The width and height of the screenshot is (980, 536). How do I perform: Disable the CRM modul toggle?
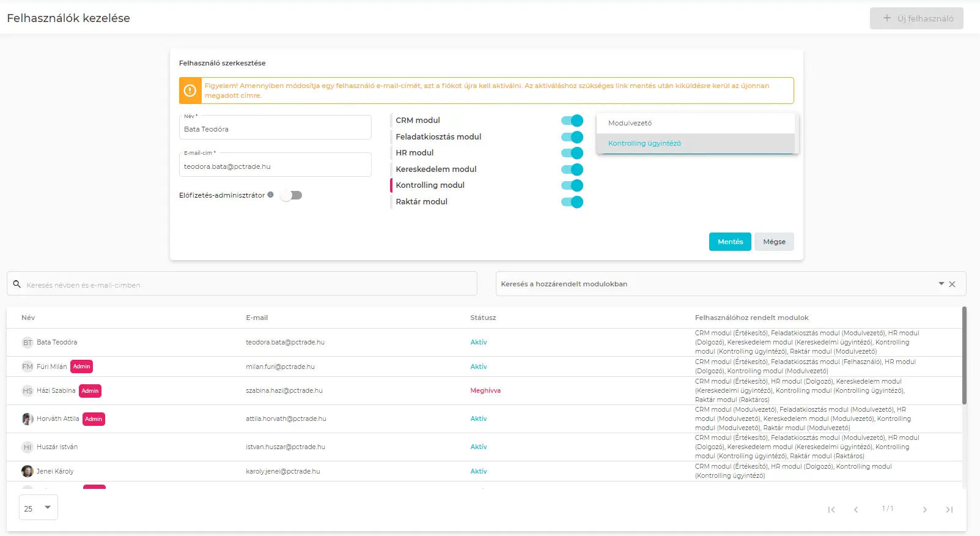[572, 121]
